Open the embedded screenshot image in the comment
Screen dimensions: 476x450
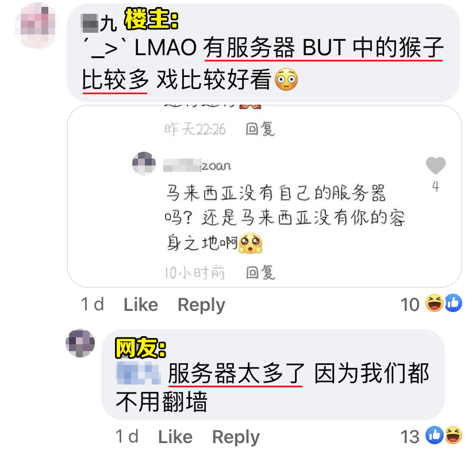click(264, 196)
